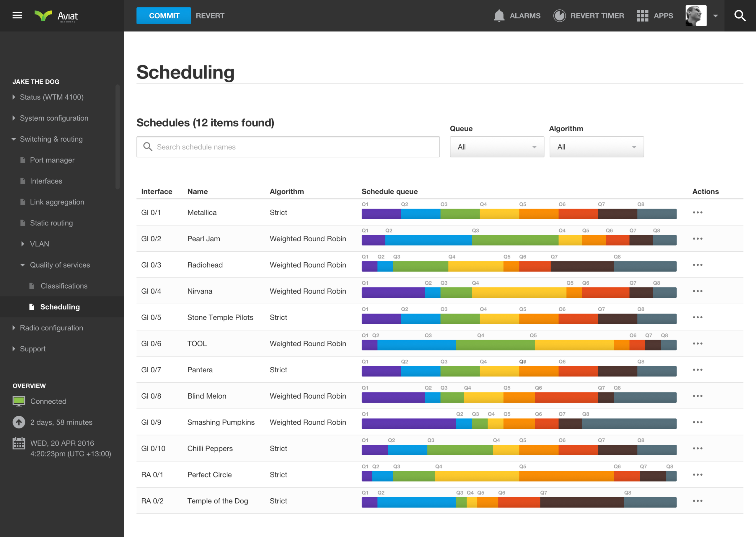Click the REVERT TIMER label
Screen dimensions: 756x537
(x=597, y=16)
